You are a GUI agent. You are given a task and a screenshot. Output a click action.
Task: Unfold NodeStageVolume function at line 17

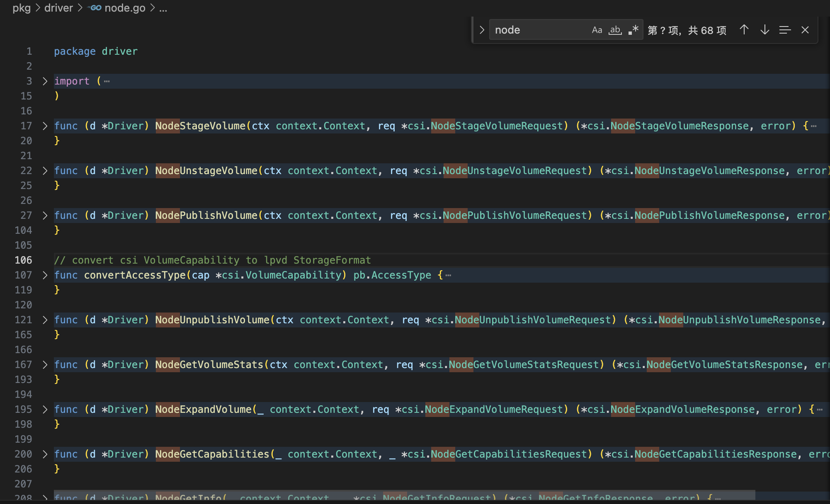tap(45, 126)
